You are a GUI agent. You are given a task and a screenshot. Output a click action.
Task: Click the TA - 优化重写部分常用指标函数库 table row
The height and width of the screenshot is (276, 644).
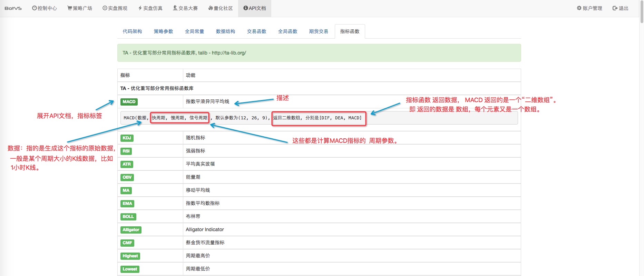pyautogui.click(x=319, y=88)
